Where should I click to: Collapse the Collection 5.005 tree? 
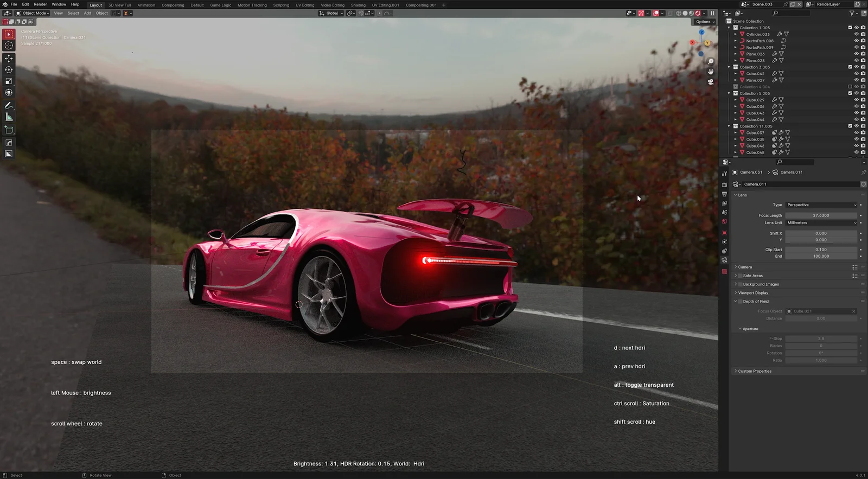[729, 93]
